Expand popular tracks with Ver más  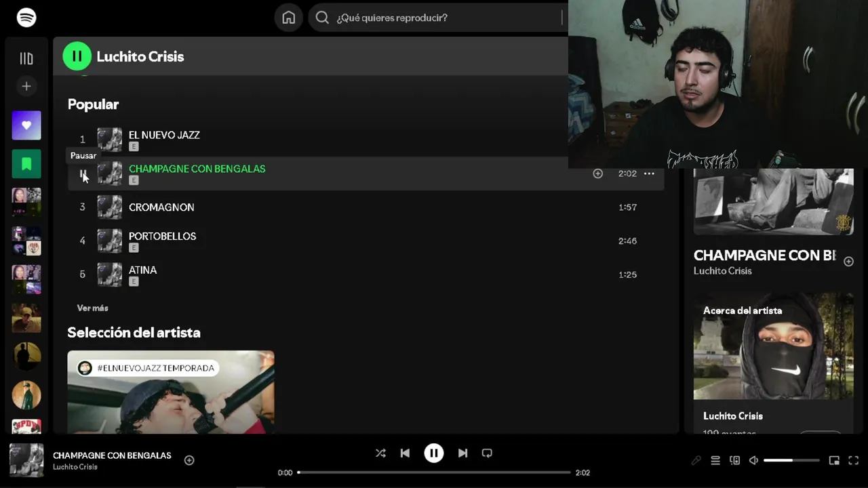(92, 308)
